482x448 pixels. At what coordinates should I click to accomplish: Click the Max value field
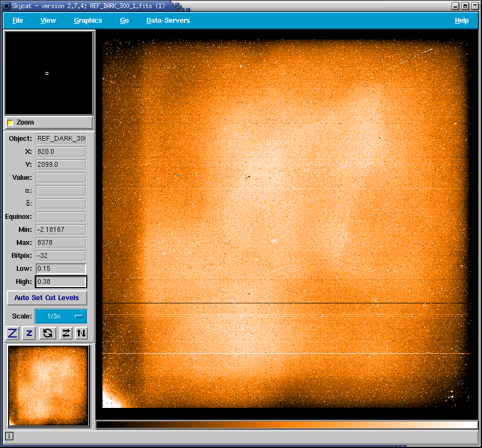(61, 243)
